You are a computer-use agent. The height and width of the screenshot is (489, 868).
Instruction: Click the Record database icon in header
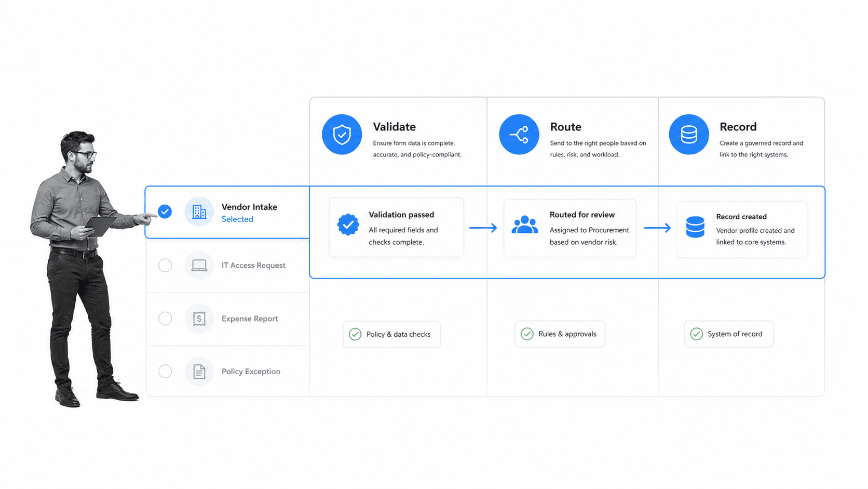point(689,135)
